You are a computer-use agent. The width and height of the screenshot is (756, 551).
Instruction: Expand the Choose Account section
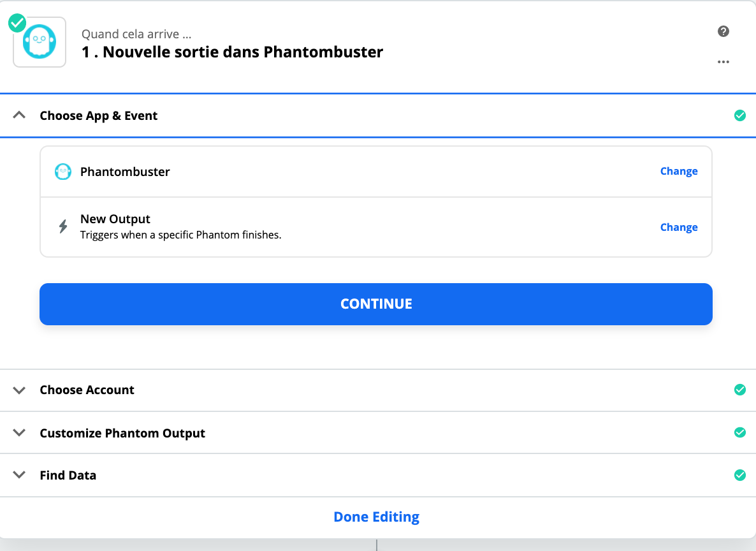(x=19, y=390)
